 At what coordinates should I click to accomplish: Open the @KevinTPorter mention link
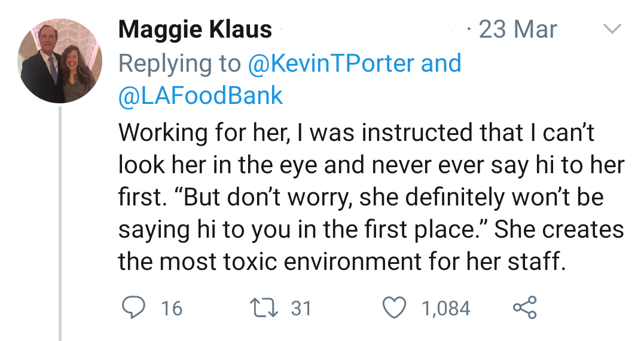(331, 63)
